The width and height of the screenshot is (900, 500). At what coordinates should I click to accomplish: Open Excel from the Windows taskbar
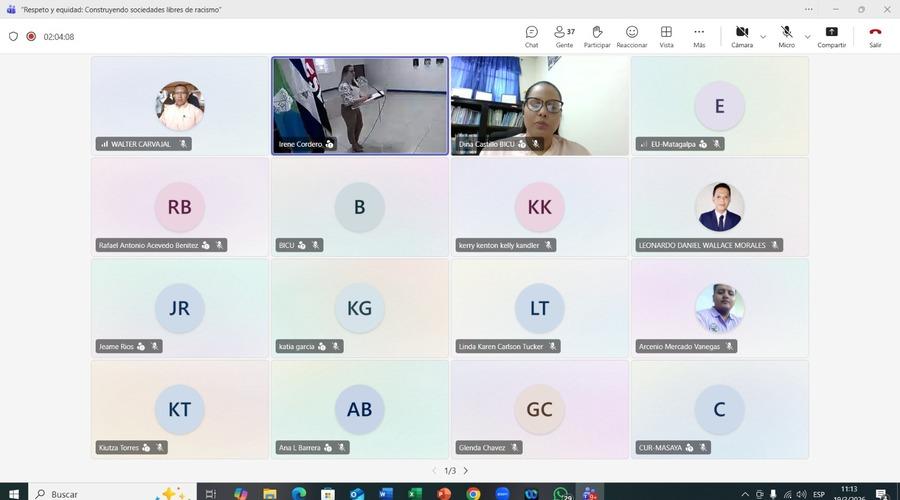click(x=415, y=494)
